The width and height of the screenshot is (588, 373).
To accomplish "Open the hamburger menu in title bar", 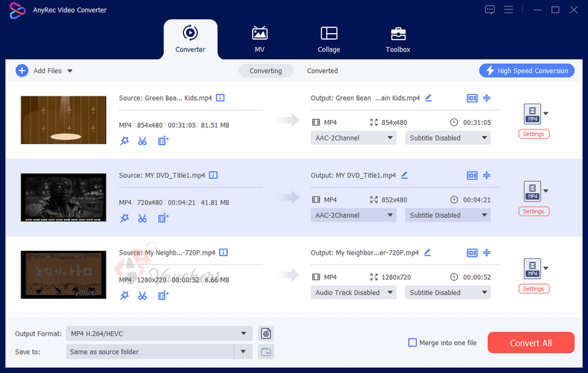I will [x=509, y=10].
